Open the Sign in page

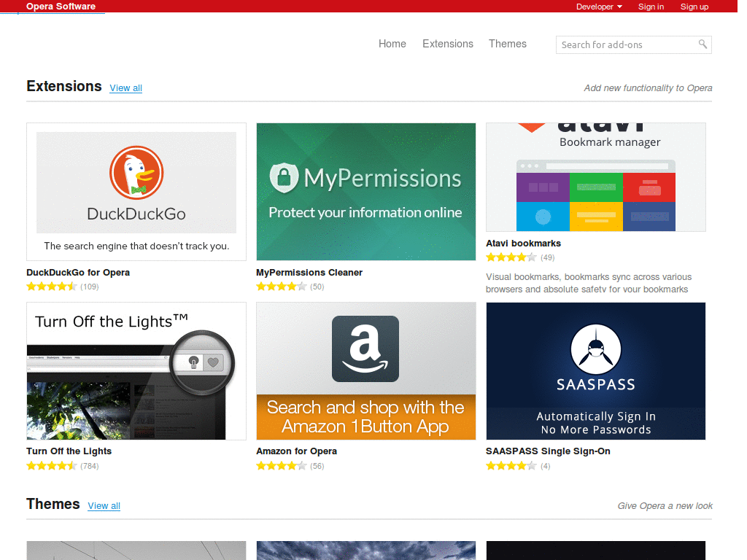(x=651, y=7)
